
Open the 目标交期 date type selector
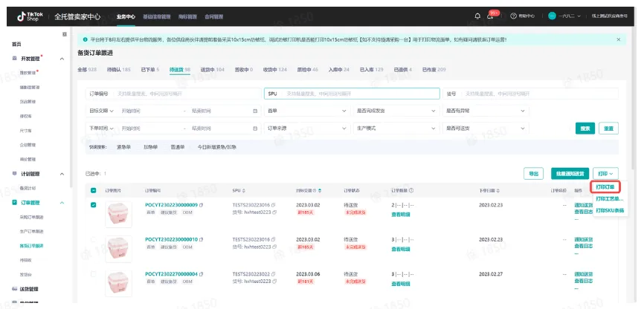pos(101,111)
